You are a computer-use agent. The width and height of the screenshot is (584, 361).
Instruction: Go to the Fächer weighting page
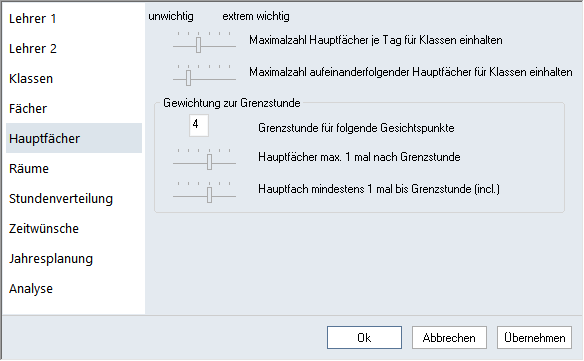[28, 108]
